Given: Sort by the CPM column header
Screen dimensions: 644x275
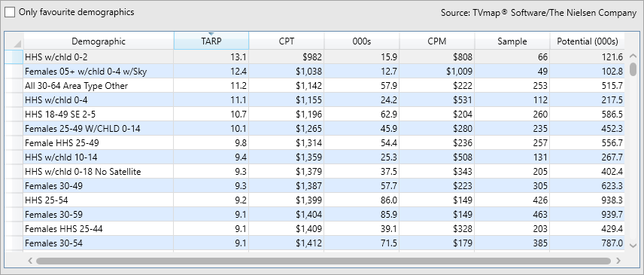Looking at the screenshot, I should [x=437, y=41].
